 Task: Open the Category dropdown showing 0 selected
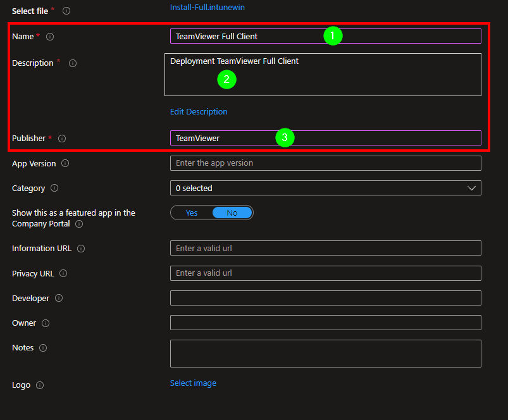(x=326, y=188)
